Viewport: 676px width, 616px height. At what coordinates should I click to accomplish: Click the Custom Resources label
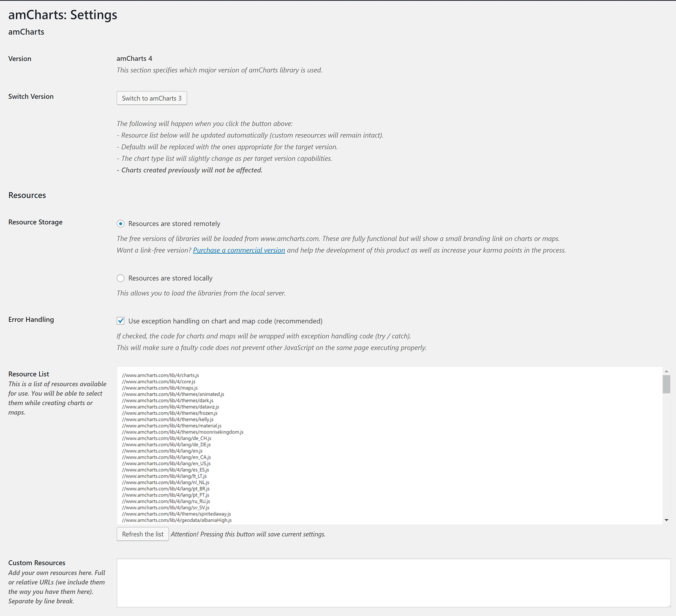point(37,563)
